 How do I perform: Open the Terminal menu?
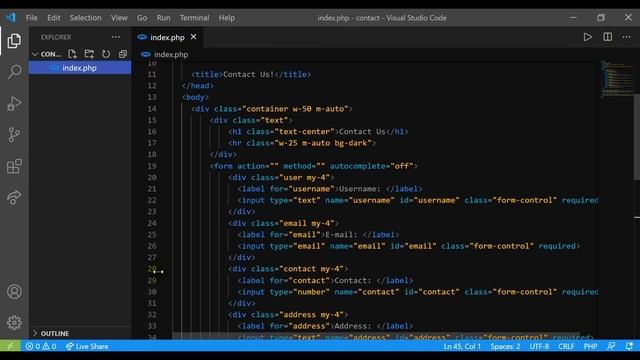(x=195, y=18)
